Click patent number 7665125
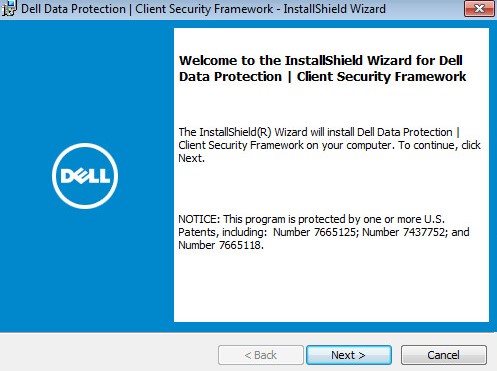This screenshot has height=371, width=497. point(336,232)
